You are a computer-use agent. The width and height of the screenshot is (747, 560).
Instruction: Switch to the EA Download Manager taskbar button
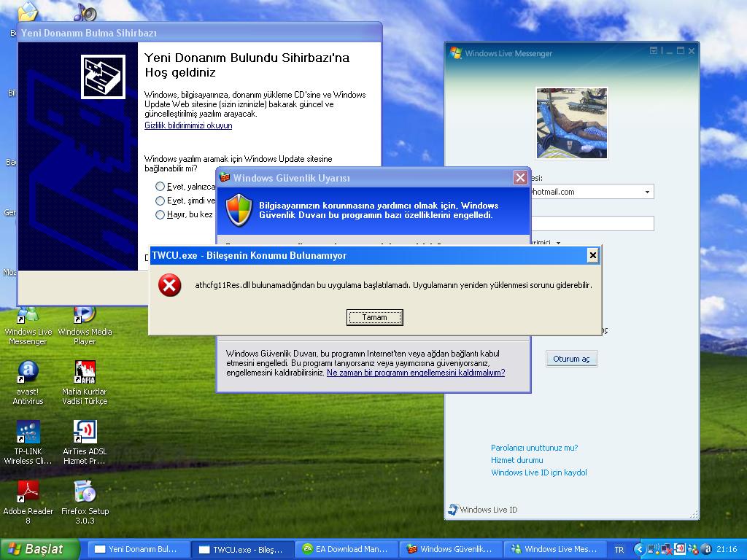346,549
